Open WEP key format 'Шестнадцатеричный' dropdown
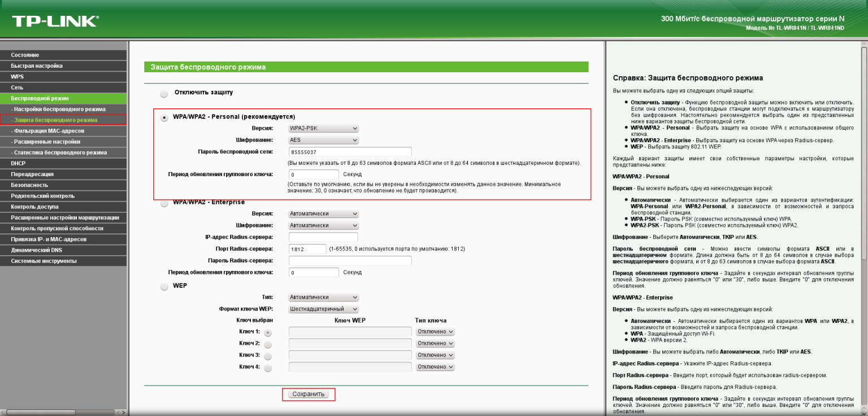The image size is (868, 416). click(x=323, y=309)
